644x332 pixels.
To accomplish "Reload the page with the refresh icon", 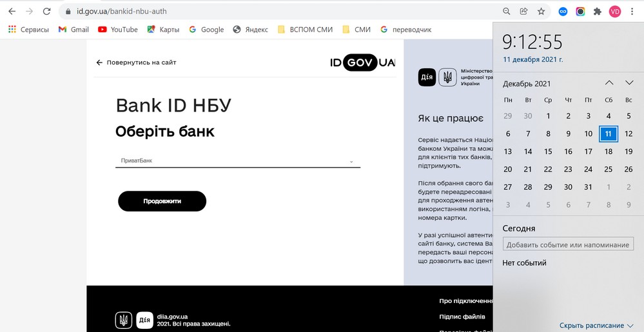I will coord(47,12).
